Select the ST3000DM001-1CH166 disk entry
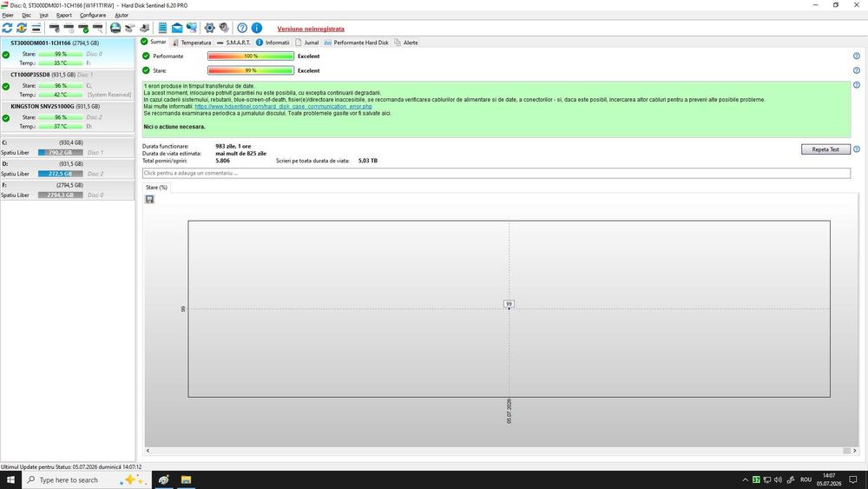 click(68, 53)
